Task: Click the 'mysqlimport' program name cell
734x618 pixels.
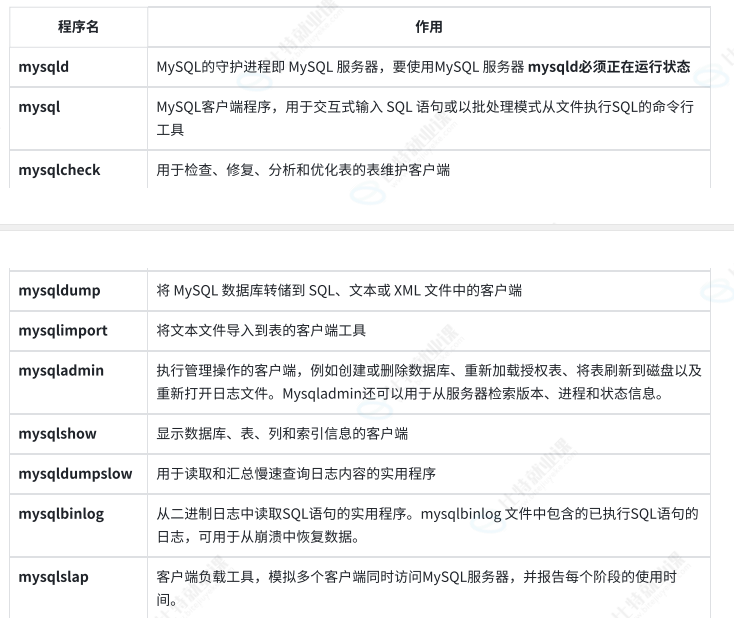Action: click(78, 331)
